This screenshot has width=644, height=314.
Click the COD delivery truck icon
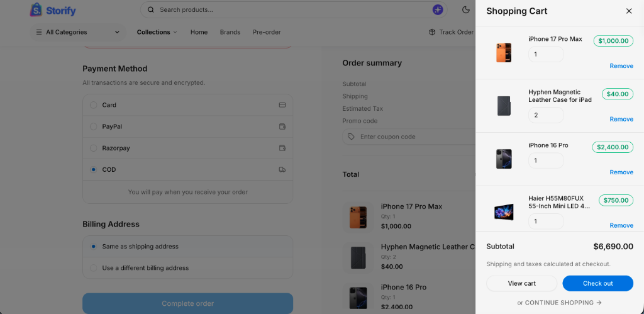[x=282, y=169]
